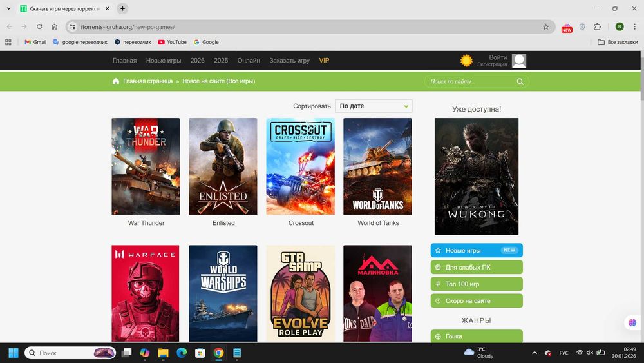Open the weather widget 3°C Cloudy

pyautogui.click(x=478, y=353)
